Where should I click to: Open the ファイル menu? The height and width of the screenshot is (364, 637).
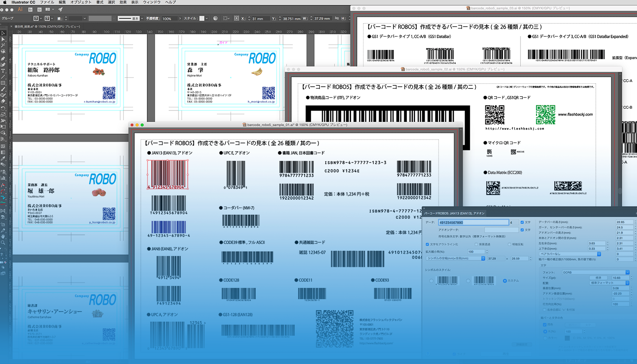(x=47, y=2)
